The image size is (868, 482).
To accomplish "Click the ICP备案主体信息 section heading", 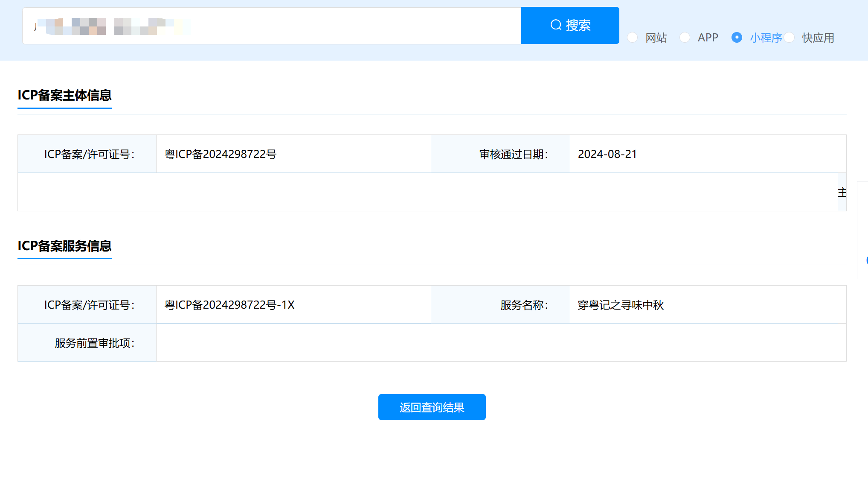I will [x=64, y=95].
